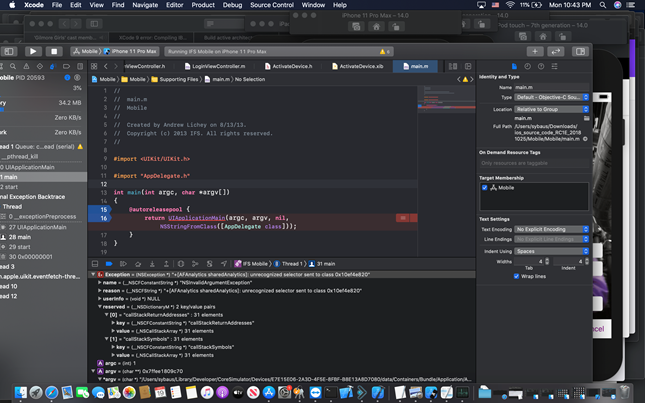The height and width of the screenshot is (403, 645).
Task: Add an editor pane with the split icon
Action: coord(468,66)
